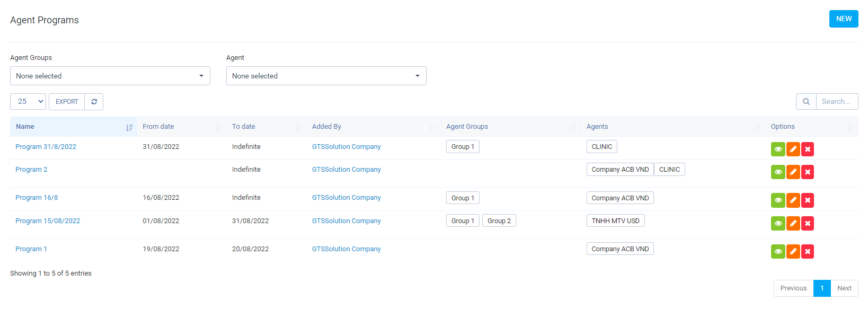Focus the Search input field

click(x=837, y=102)
